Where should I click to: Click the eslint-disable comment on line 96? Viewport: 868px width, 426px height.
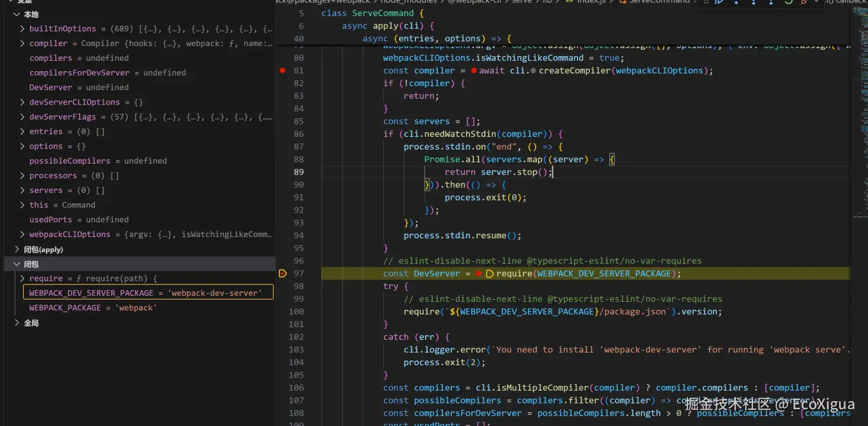[x=542, y=261]
